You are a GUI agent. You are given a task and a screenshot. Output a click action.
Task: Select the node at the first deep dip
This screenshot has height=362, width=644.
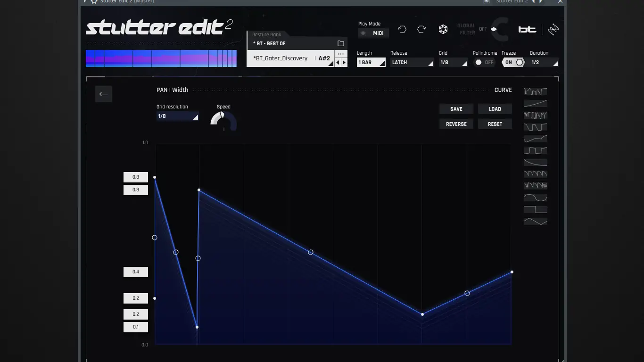197,327
